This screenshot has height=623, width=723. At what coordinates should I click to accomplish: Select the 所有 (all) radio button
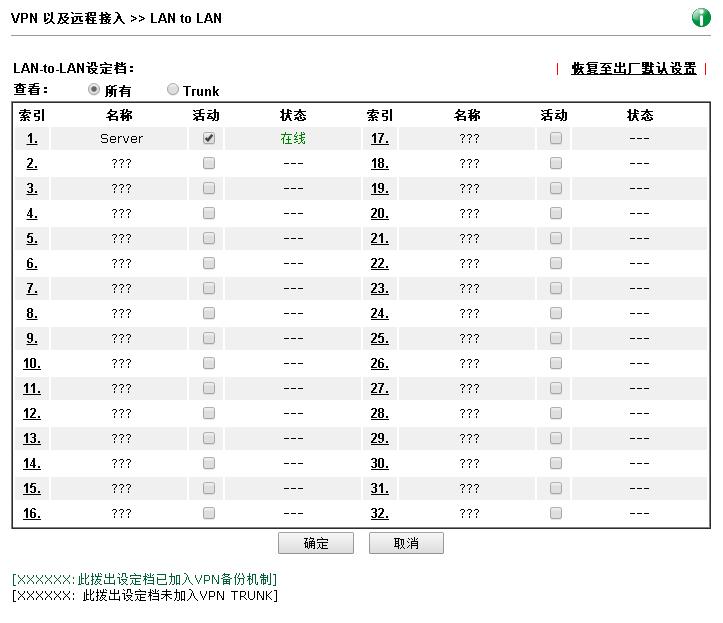(x=94, y=89)
